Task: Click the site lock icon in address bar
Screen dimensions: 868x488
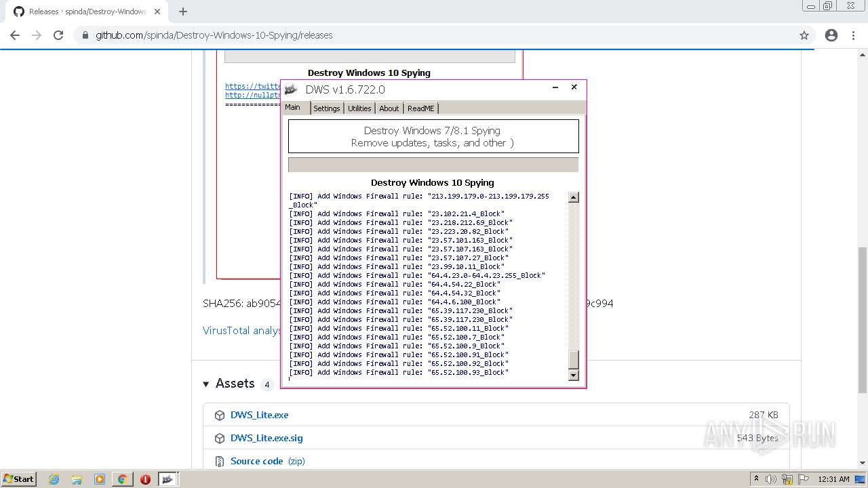Action: pyautogui.click(x=85, y=35)
